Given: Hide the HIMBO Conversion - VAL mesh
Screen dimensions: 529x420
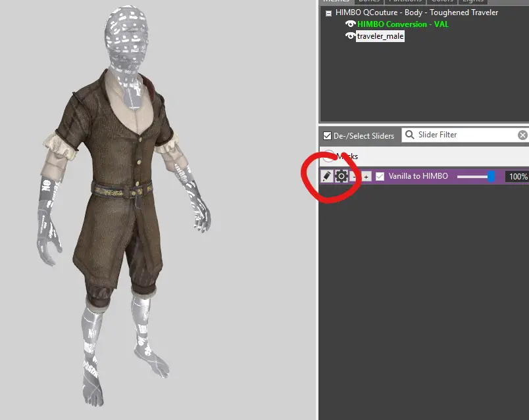Looking at the screenshot, I should pyautogui.click(x=350, y=24).
